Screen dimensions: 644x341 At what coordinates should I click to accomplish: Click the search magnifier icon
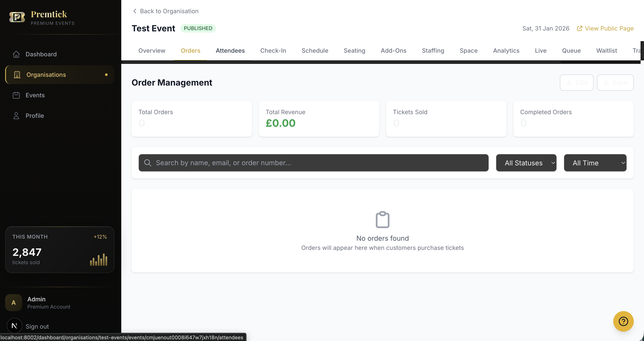point(148,163)
